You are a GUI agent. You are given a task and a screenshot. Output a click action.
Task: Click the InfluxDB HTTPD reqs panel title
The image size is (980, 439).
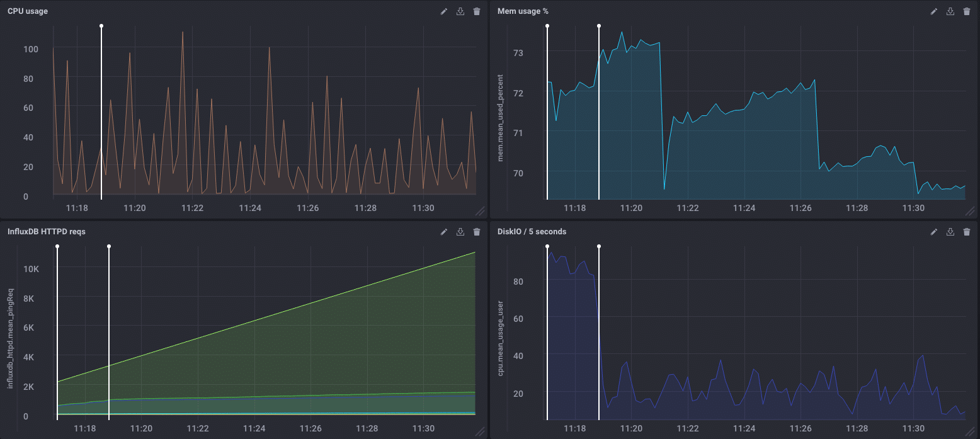[46, 232]
